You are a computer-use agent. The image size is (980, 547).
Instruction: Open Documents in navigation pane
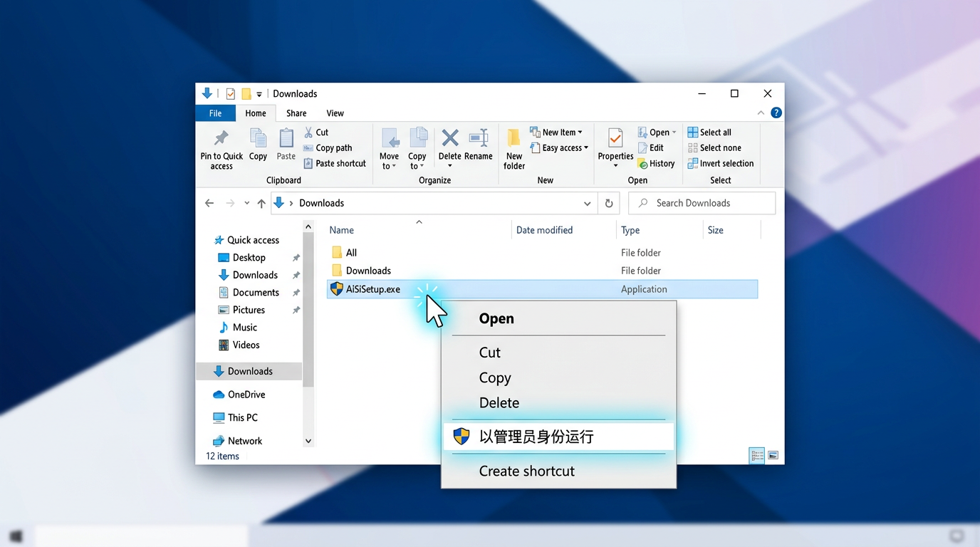pyautogui.click(x=249, y=293)
